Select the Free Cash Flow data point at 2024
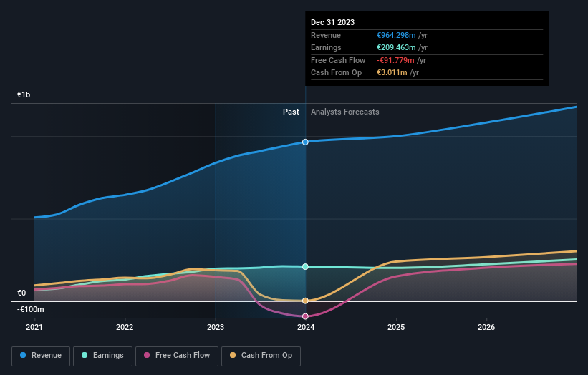 305,316
